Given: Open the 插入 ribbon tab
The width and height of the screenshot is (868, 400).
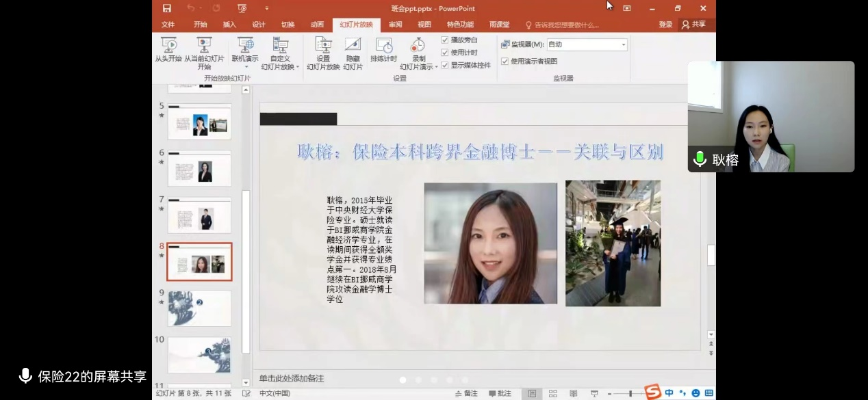Looking at the screenshot, I should (x=229, y=25).
